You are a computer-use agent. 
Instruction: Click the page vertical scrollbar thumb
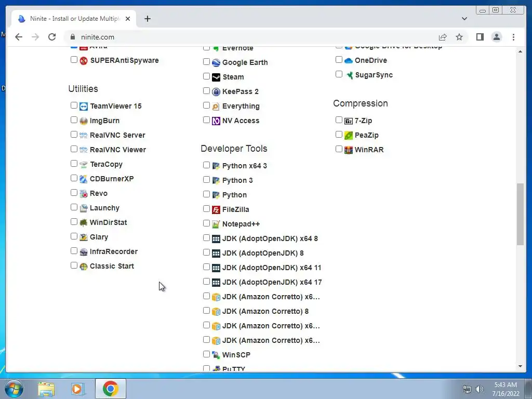coord(520,214)
